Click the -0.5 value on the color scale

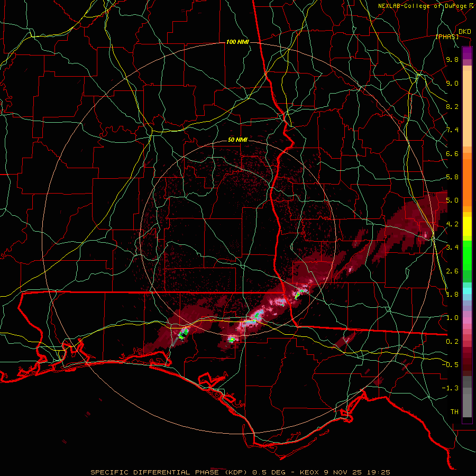[x=450, y=364]
